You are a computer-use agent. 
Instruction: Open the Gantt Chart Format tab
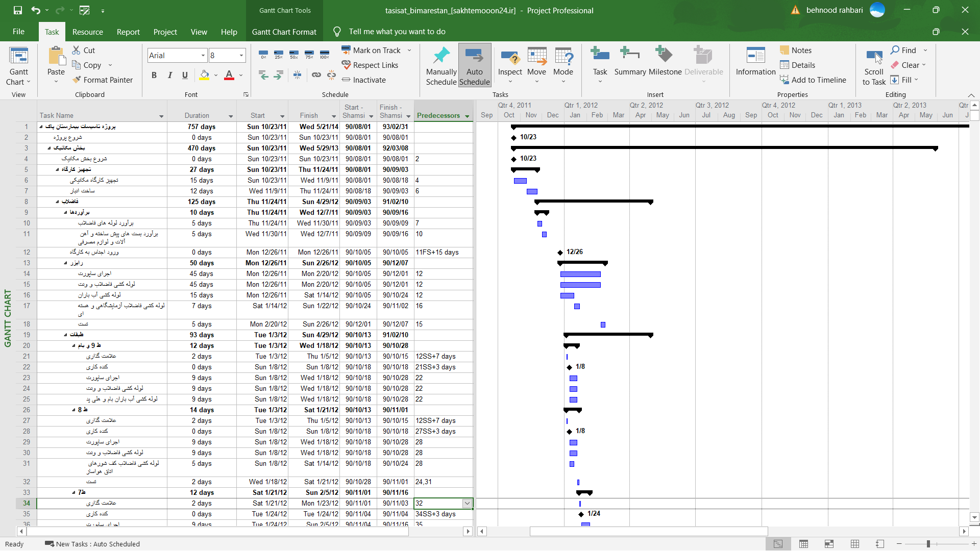[x=284, y=32]
